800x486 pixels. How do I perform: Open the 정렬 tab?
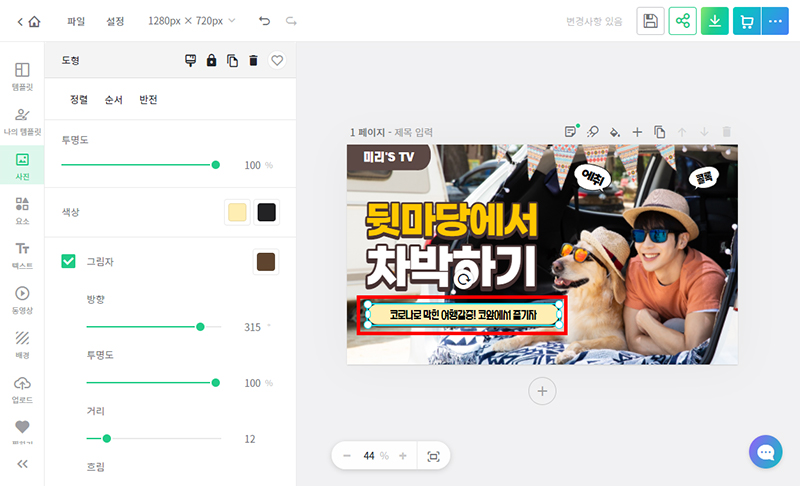[79, 99]
